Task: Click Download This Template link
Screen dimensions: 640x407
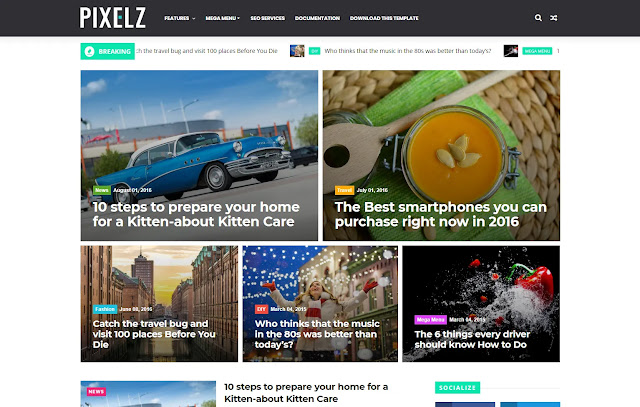Action: [384, 18]
